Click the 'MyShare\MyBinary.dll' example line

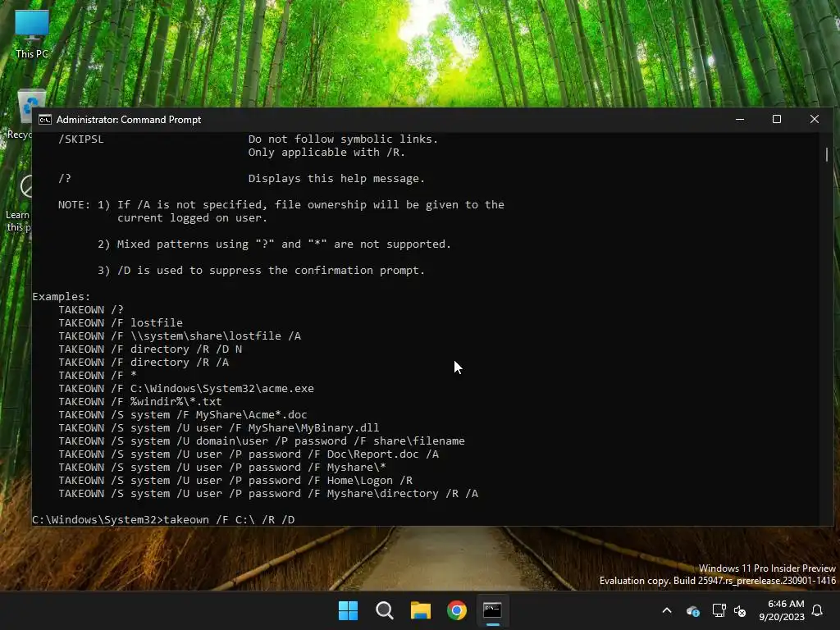[218, 428]
